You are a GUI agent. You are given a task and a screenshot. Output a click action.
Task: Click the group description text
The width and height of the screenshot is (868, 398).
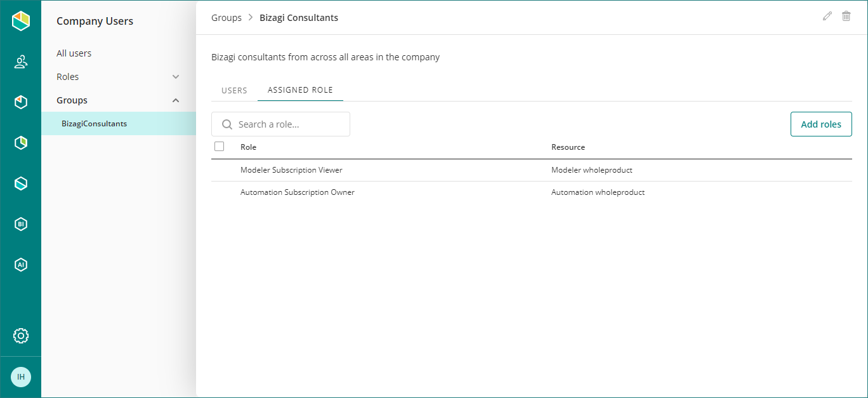[325, 57]
